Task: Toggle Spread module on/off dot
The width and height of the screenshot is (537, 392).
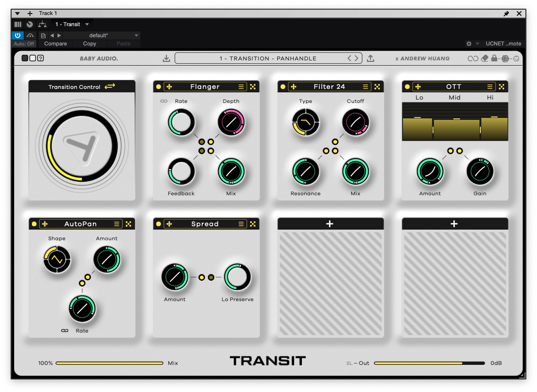Action: [x=159, y=224]
